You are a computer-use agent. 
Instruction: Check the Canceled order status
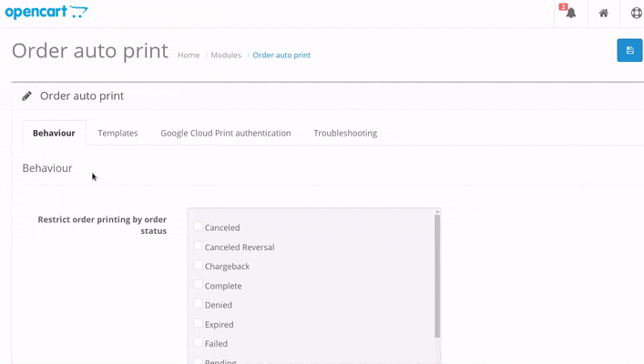tap(198, 227)
